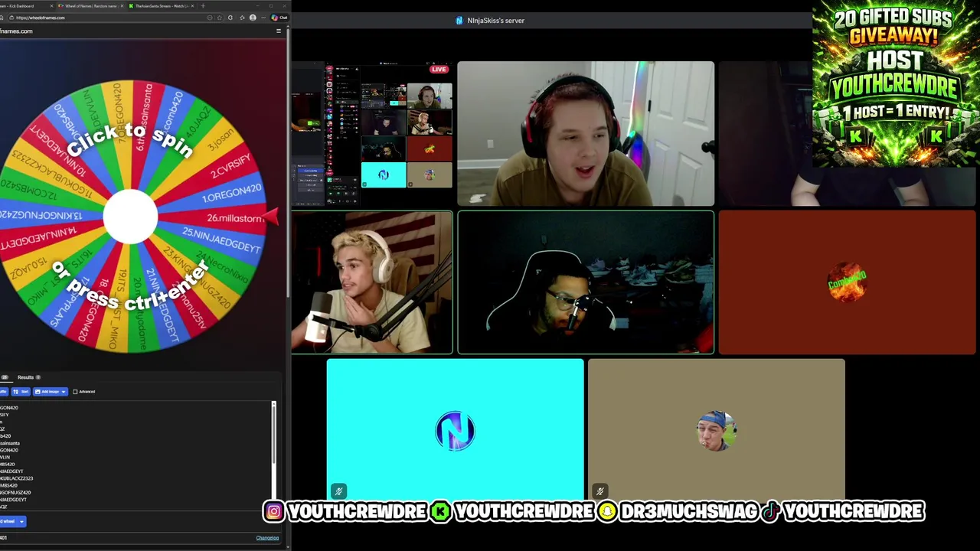Viewport: 980px width, 551px height.
Task: Click the sainsanta entry in names list
Action: pyautogui.click(x=10, y=443)
